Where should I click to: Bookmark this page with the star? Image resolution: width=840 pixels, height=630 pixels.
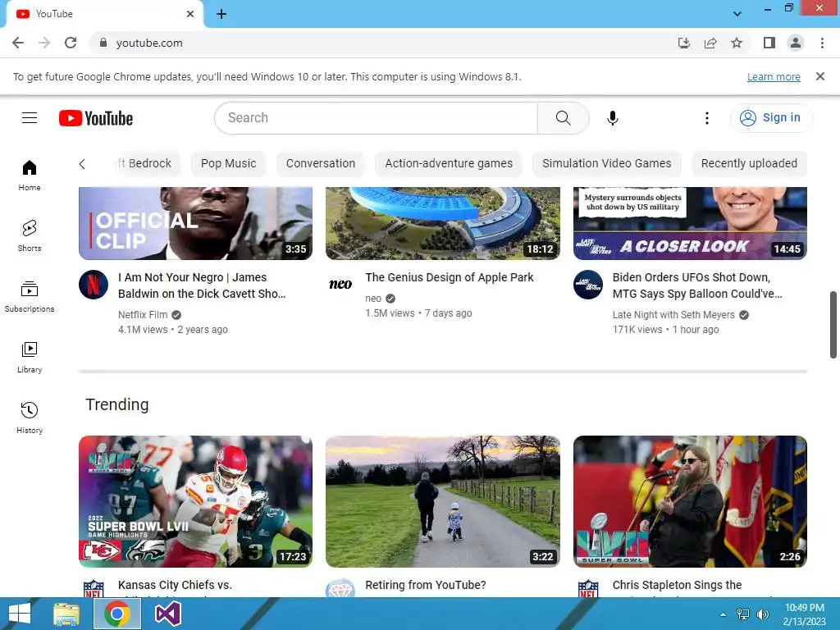tap(737, 43)
